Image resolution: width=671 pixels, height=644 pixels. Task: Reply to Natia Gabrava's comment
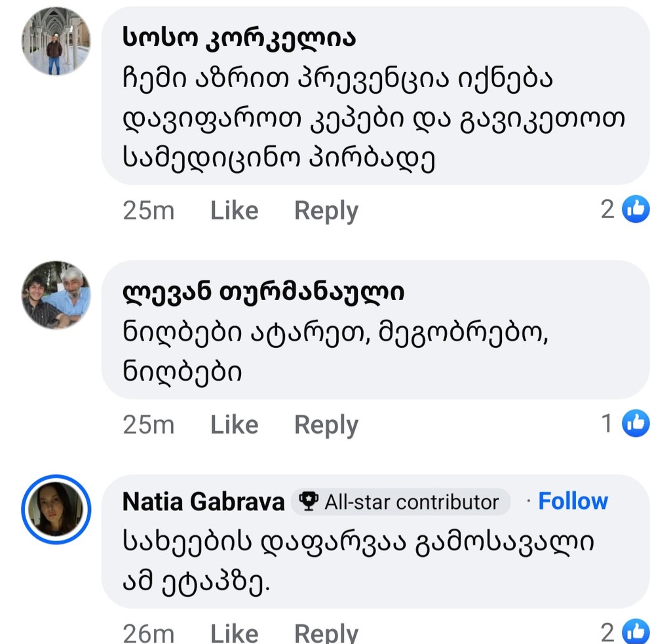click(326, 633)
